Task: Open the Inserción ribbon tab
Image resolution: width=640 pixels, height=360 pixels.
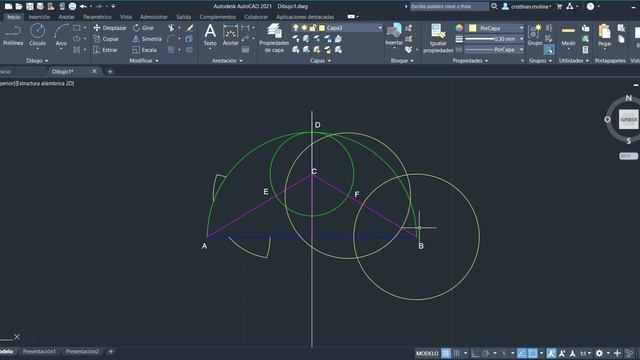Action: [x=39, y=17]
